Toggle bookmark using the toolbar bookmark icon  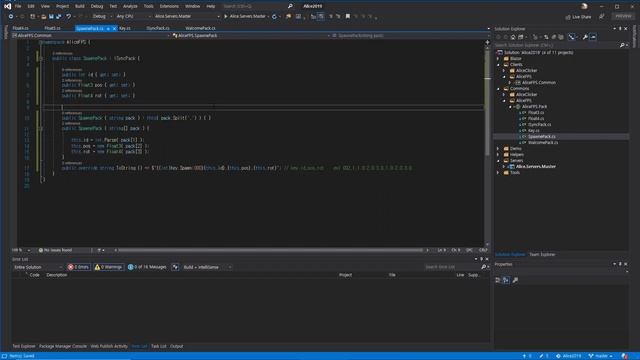(348, 16)
